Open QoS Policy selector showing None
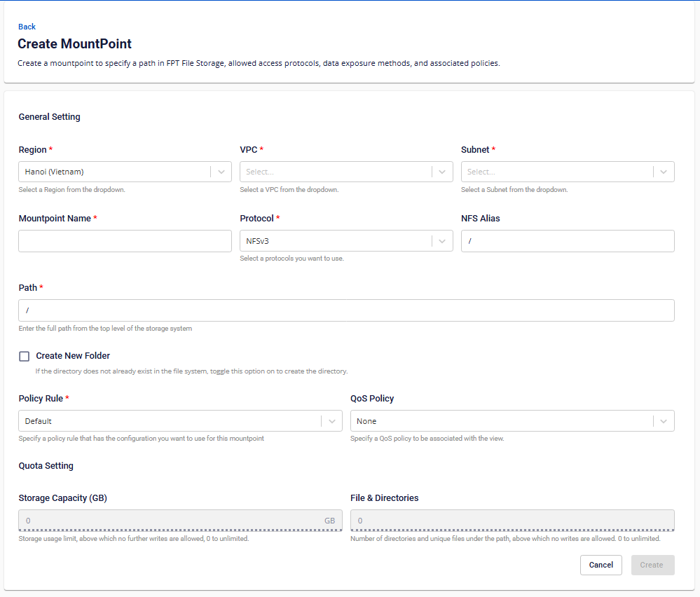Screen dimensions: 700x597 point(501,421)
